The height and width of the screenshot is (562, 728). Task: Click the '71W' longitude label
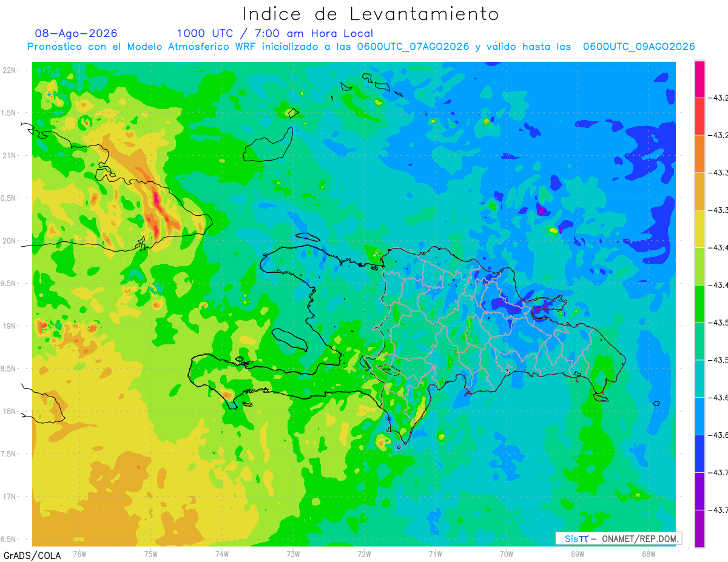point(435,554)
